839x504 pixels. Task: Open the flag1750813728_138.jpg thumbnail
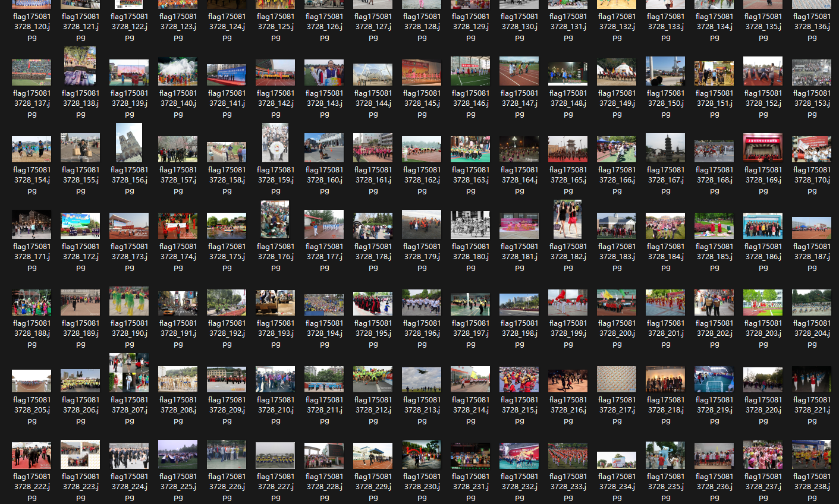click(x=80, y=66)
